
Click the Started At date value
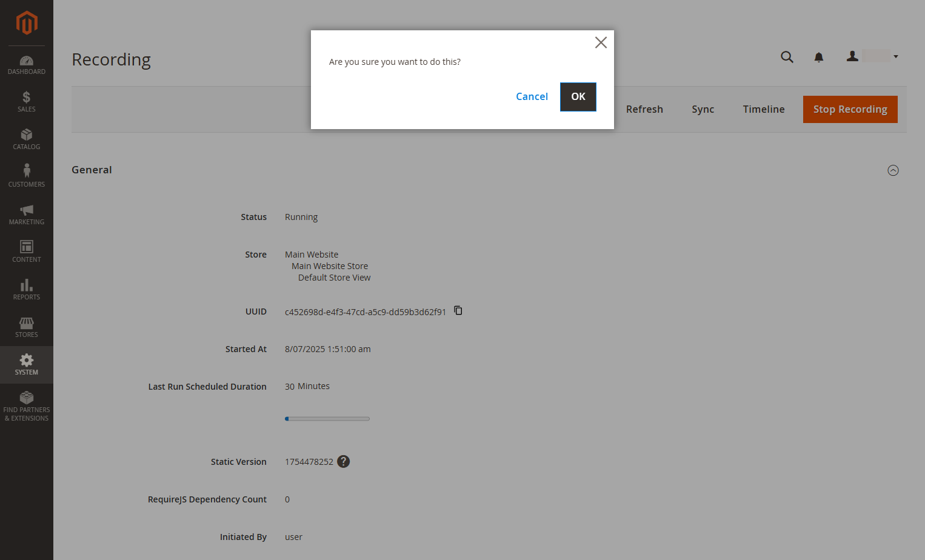pyautogui.click(x=328, y=349)
